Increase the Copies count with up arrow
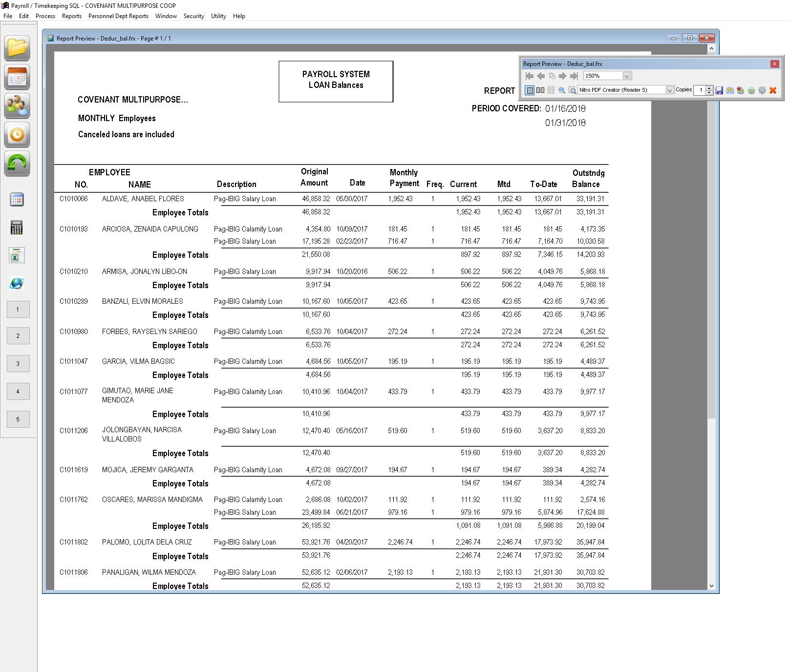Image resolution: width=790 pixels, height=672 pixels. (x=709, y=88)
